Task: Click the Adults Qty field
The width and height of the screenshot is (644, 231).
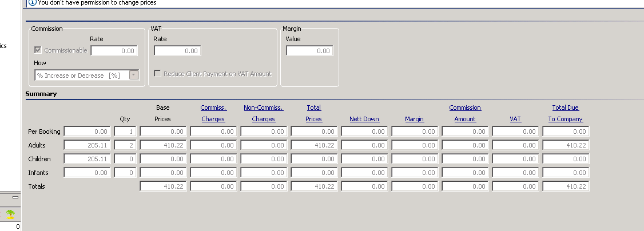Action: click(125, 145)
